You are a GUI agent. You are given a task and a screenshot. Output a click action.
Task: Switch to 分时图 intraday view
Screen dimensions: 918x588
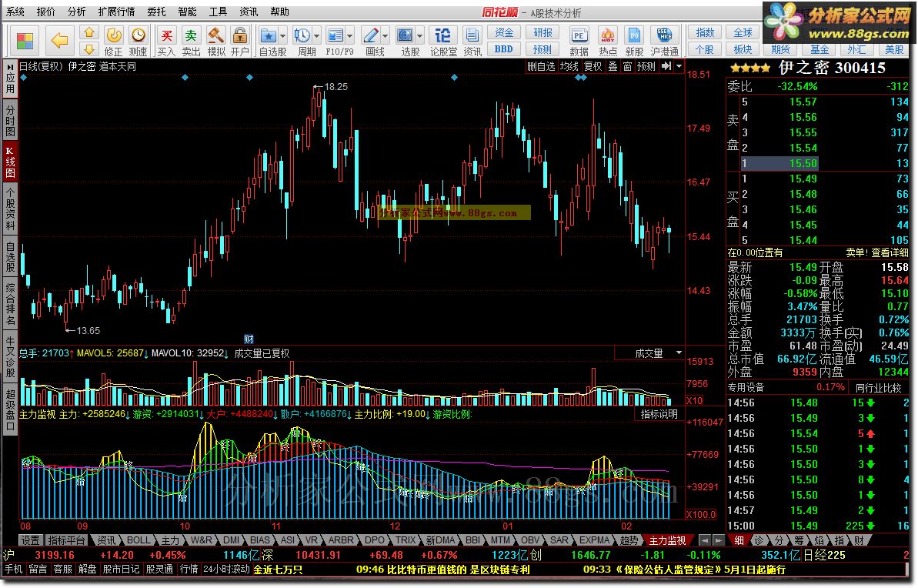[x=10, y=119]
